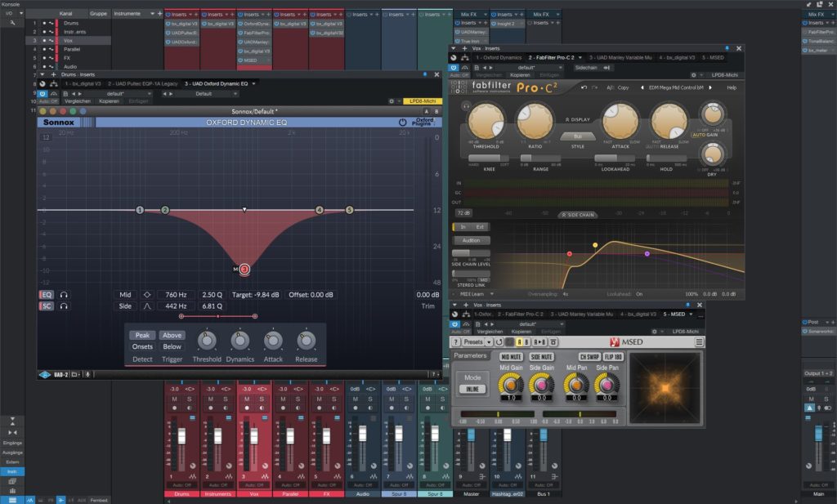
Task: Click the MSED help question mark icon
Action: 455,341
